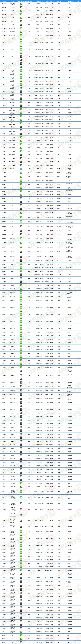The image size is (81, 644).
Task: Click the LEXUS brand cell
Action: [4, 169]
